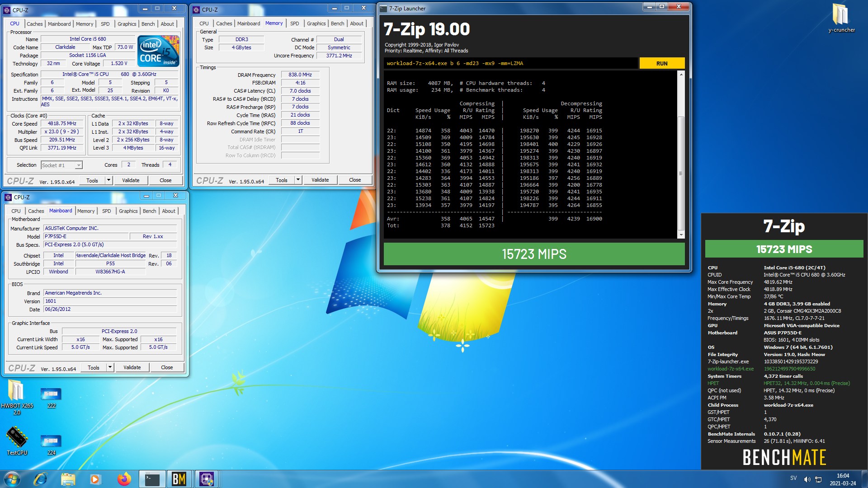Click the CPU-Z title icon in the Memory window

pyautogui.click(x=196, y=9)
